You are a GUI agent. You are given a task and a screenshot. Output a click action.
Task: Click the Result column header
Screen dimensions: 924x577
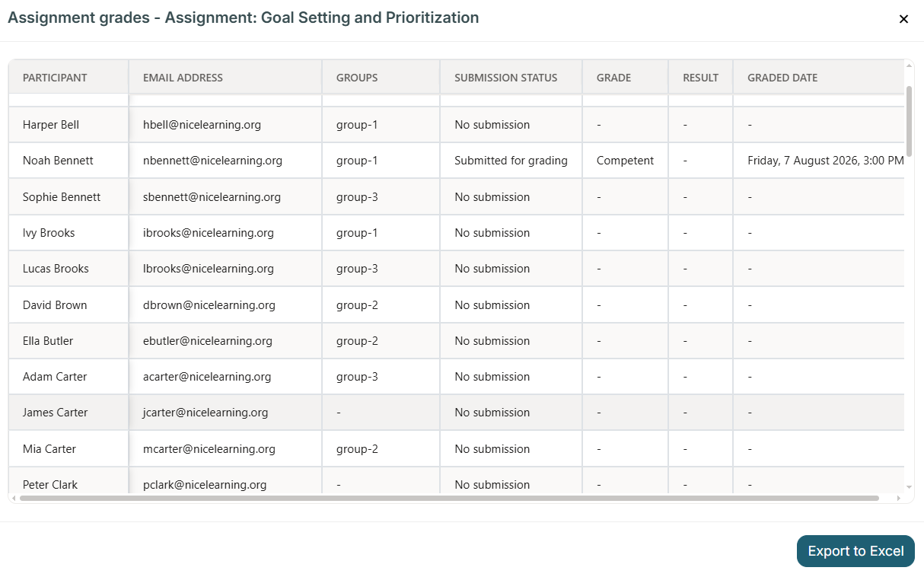click(700, 78)
